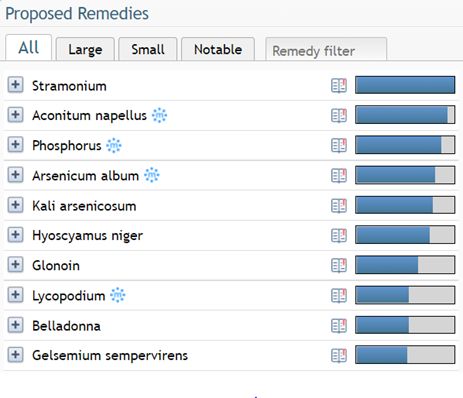Open materia medica book icon for Stramonium
This screenshot has height=398, width=463.
339,86
